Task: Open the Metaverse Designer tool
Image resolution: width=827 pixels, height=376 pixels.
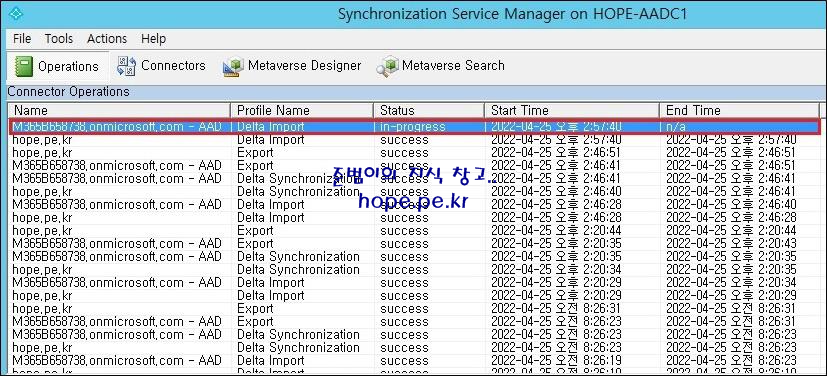Action: (x=292, y=66)
